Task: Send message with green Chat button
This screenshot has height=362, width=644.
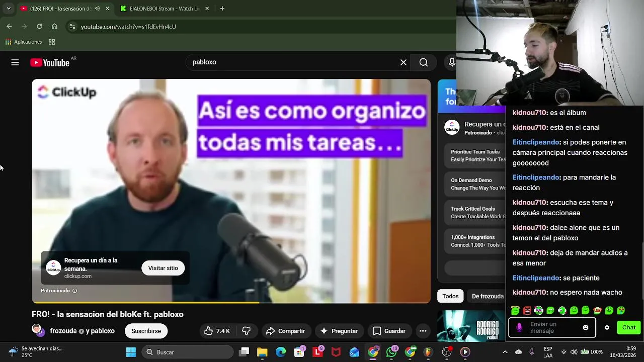Action: pos(629,328)
